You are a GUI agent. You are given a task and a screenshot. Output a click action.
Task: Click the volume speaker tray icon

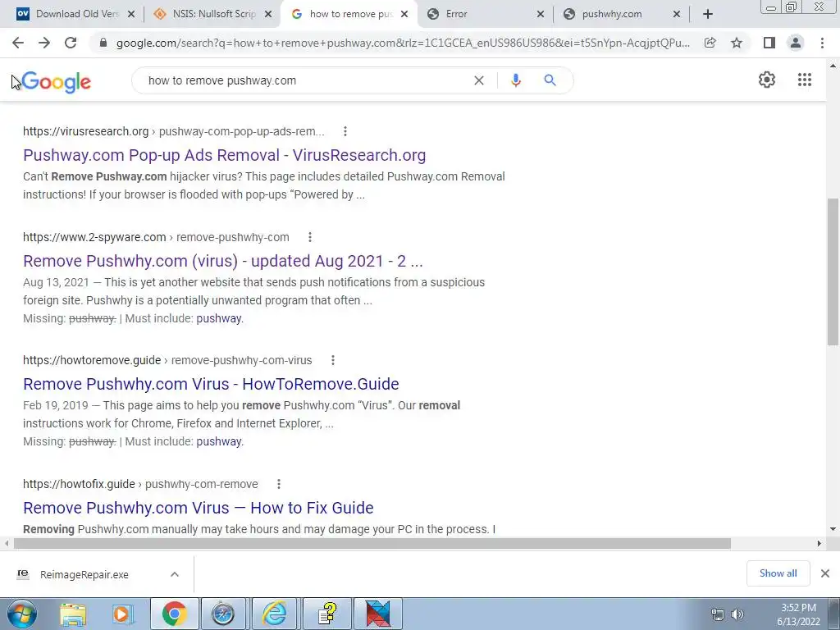click(x=737, y=614)
